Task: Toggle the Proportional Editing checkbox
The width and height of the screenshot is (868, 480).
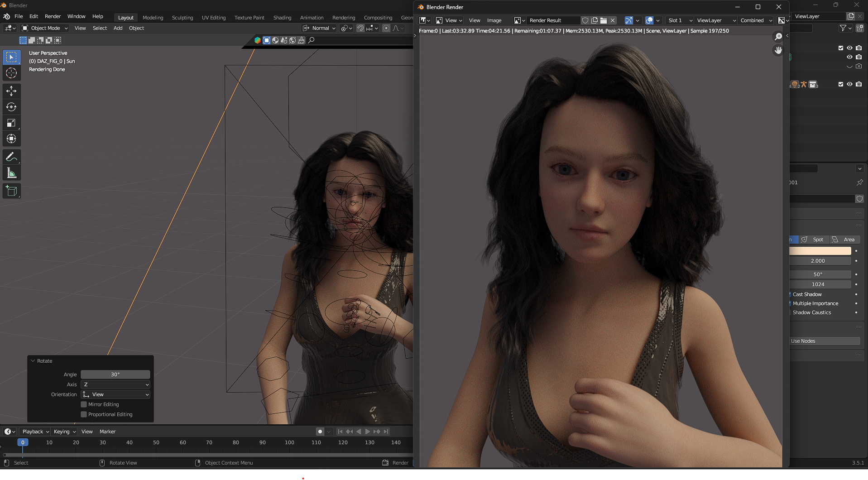Action: coord(84,414)
